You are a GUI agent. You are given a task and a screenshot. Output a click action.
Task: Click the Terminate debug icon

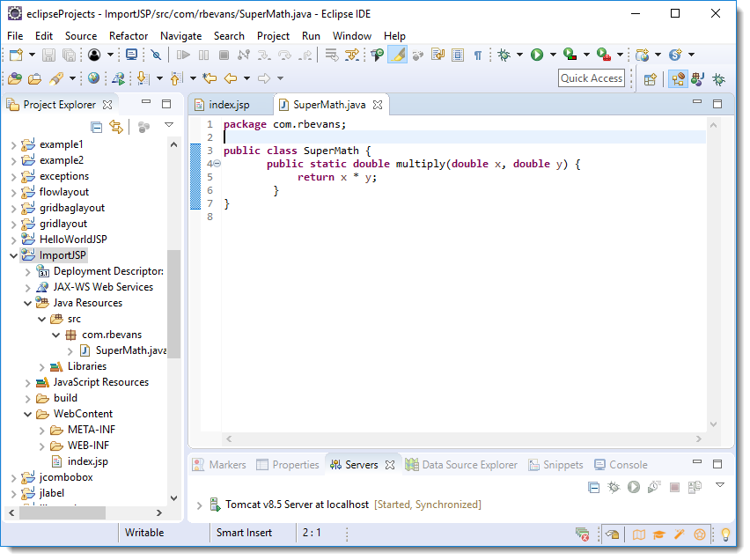coord(224,55)
